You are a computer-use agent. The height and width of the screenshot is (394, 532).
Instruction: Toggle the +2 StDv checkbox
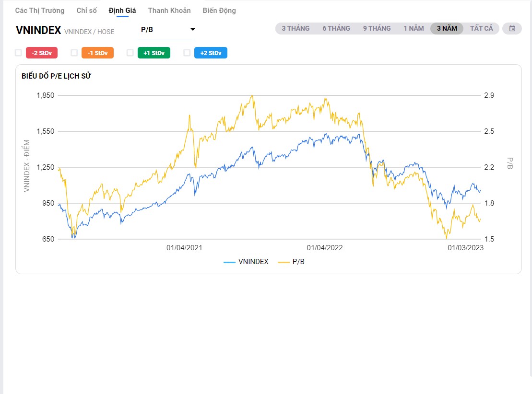tap(187, 53)
